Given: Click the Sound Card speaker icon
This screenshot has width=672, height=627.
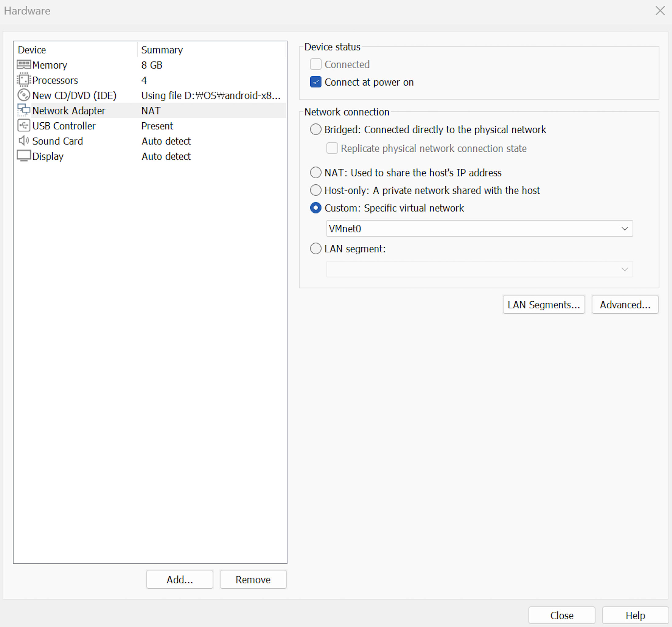Looking at the screenshot, I should pyautogui.click(x=23, y=140).
